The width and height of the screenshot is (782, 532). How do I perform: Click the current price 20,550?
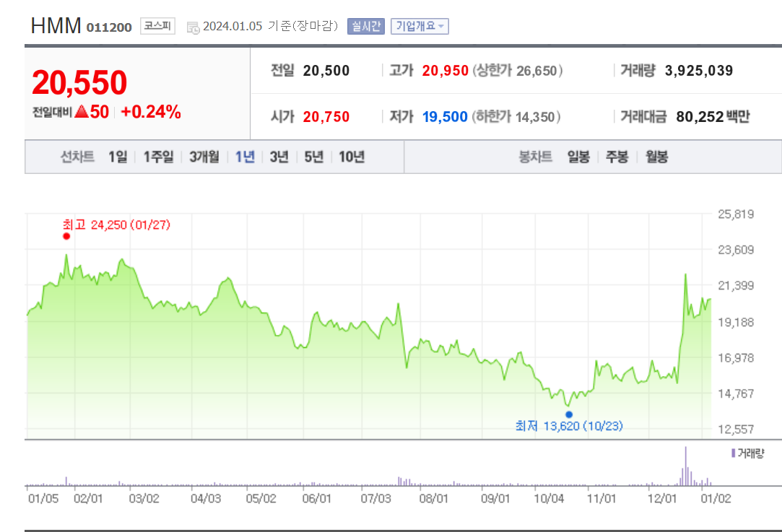80,82
